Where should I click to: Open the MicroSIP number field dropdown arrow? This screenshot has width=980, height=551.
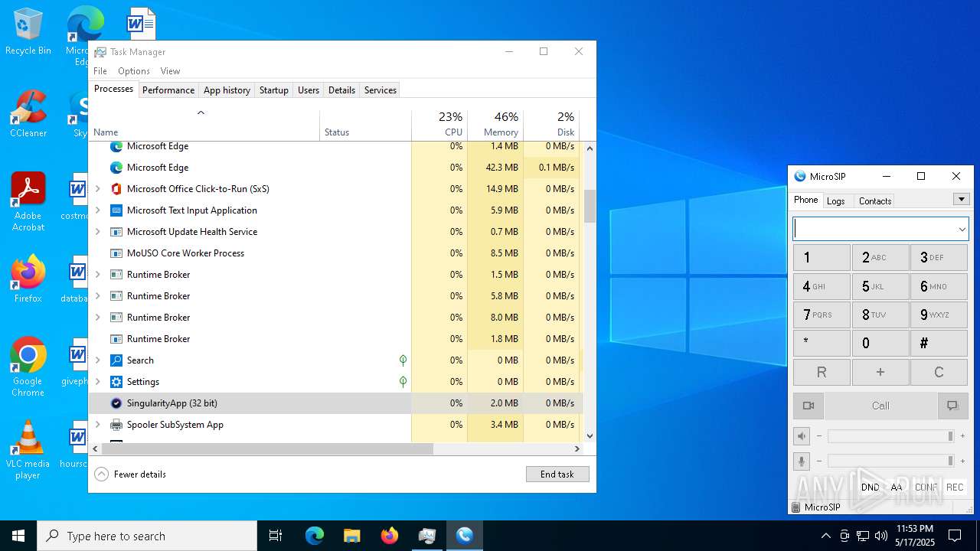(962, 229)
